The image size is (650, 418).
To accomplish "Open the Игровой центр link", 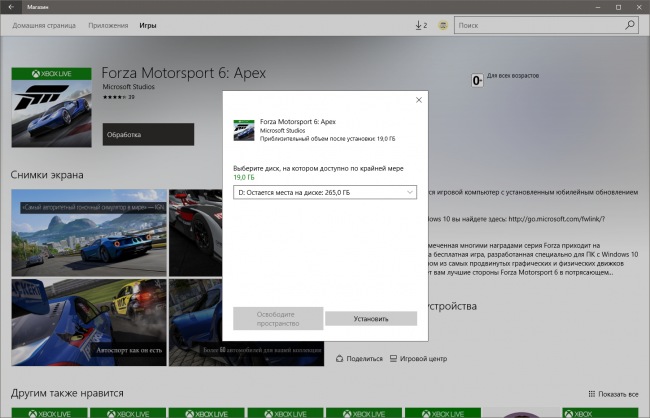I will tap(418, 359).
